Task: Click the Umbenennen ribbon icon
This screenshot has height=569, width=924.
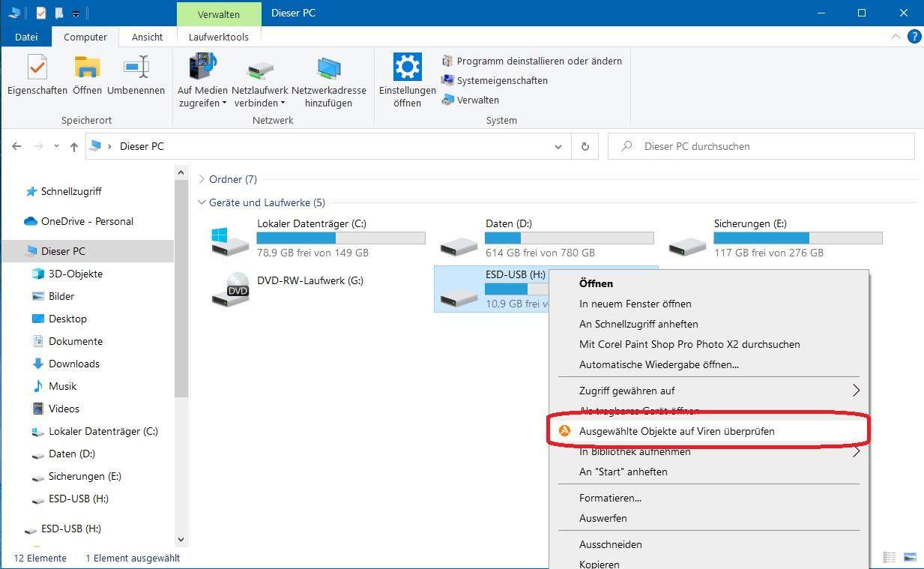Action: click(x=136, y=67)
